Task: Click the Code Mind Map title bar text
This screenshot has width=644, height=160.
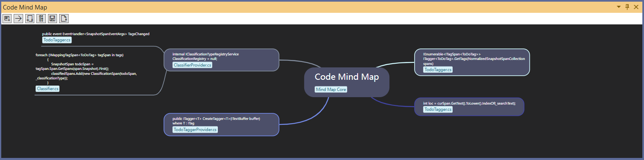Action: click(x=25, y=7)
